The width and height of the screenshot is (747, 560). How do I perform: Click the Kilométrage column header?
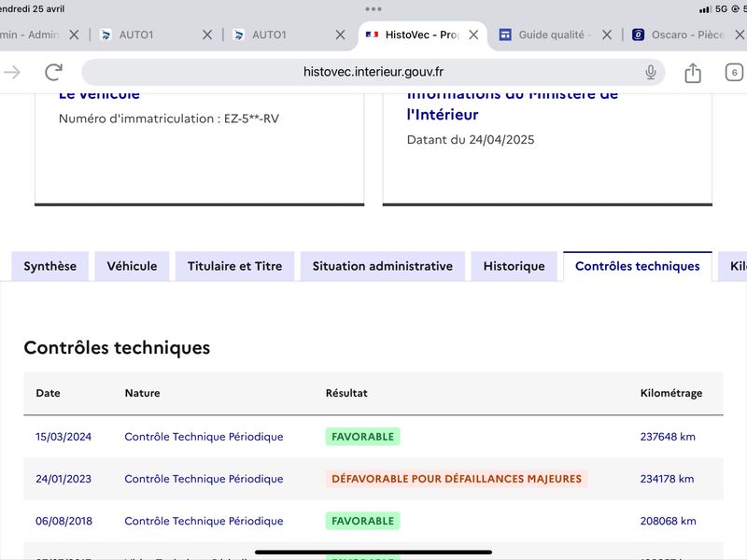click(x=671, y=393)
